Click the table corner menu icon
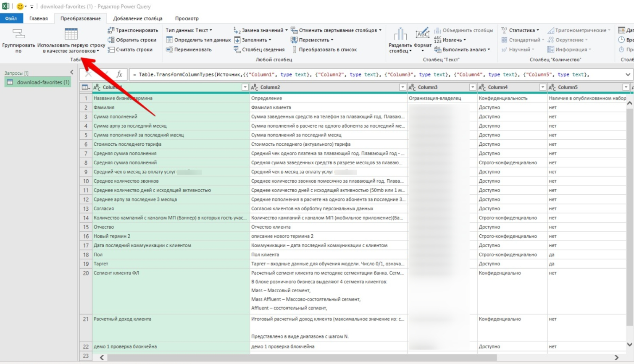 (86, 87)
